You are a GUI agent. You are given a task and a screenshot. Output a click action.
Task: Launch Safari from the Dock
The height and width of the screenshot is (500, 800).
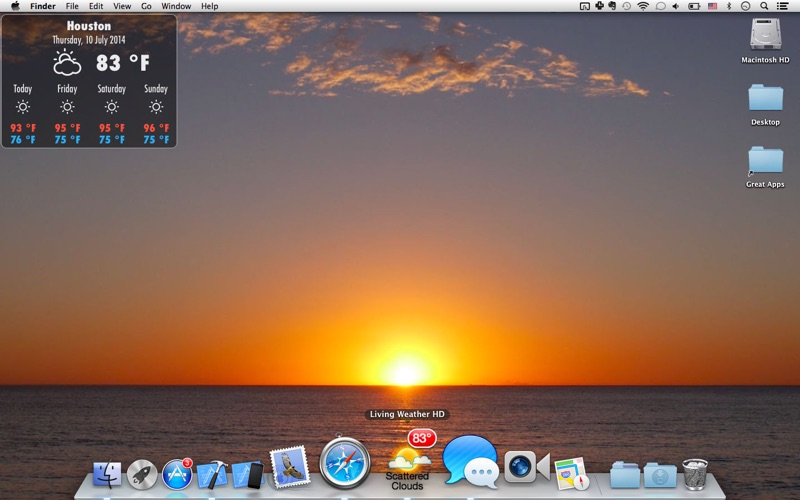(x=345, y=463)
